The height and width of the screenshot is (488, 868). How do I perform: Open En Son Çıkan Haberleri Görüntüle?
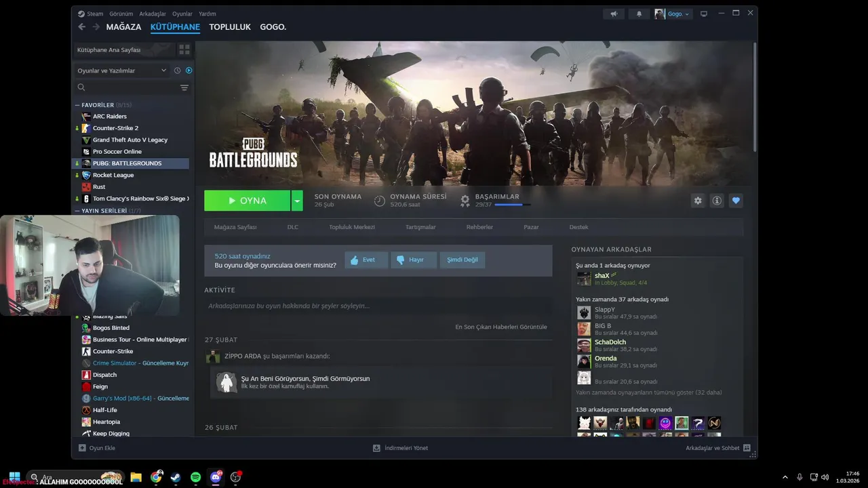coord(501,327)
